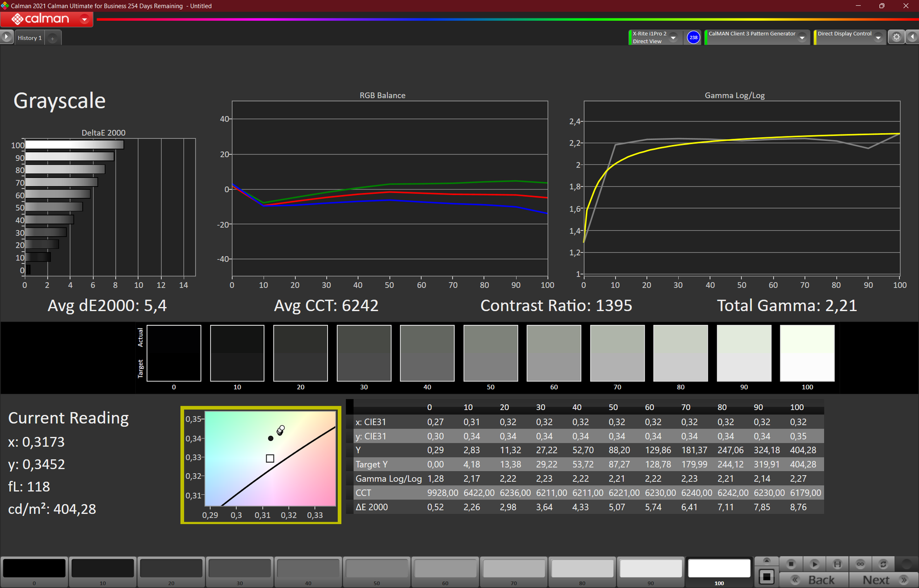The height and width of the screenshot is (588, 919).
Task: Click the blue 238 meter status circle
Action: click(x=693, y=37)
